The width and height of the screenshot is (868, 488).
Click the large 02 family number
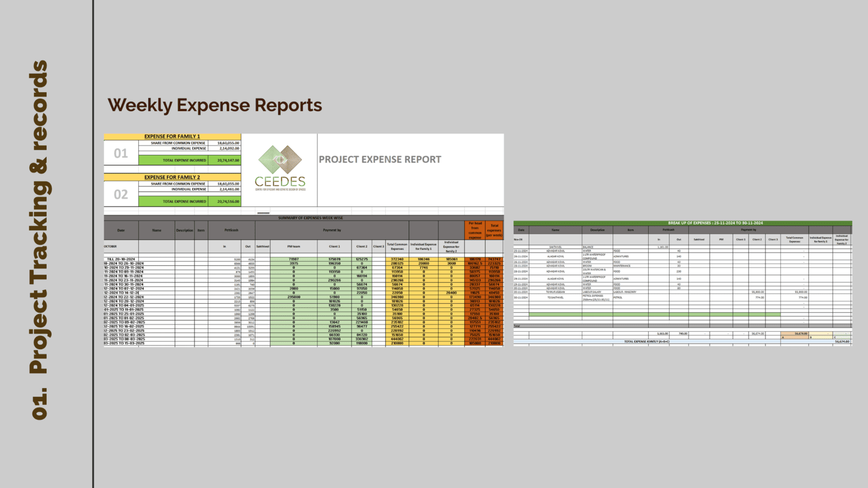click(120, 195)
